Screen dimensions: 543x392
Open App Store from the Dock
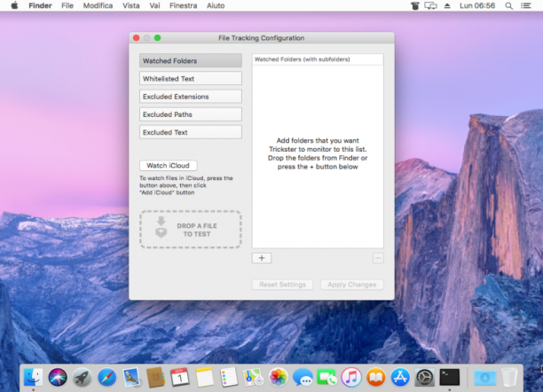[400, 377]
